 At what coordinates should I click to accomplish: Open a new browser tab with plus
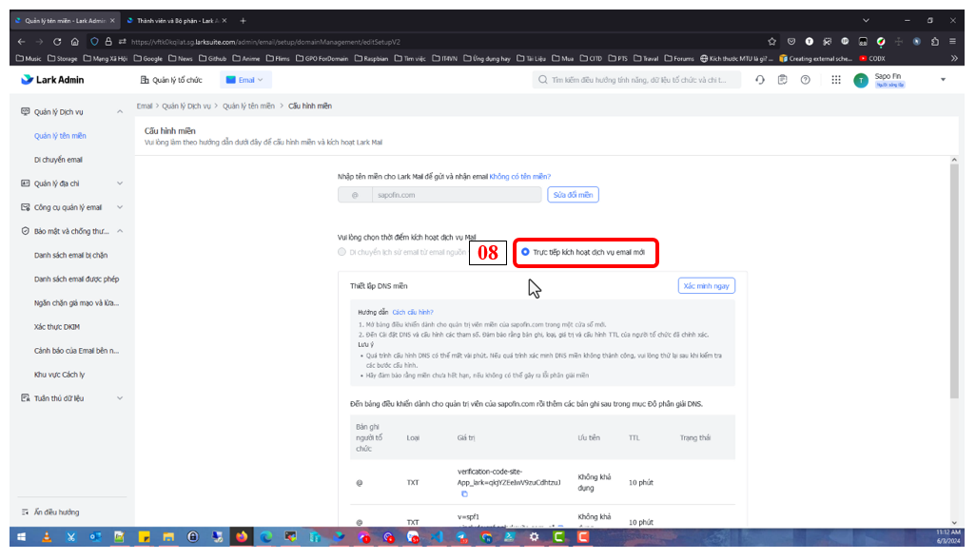tap(243, 21)
